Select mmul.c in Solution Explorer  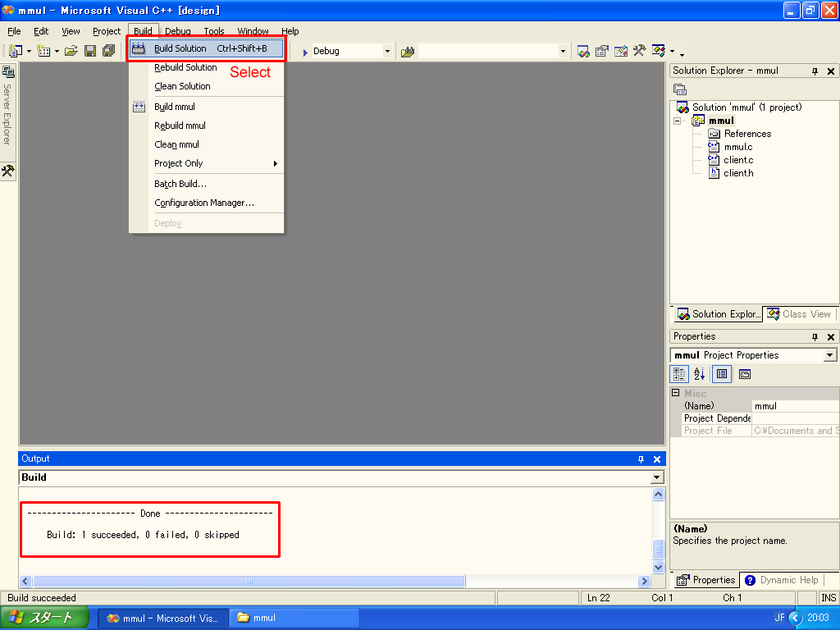tap(738, 147)
